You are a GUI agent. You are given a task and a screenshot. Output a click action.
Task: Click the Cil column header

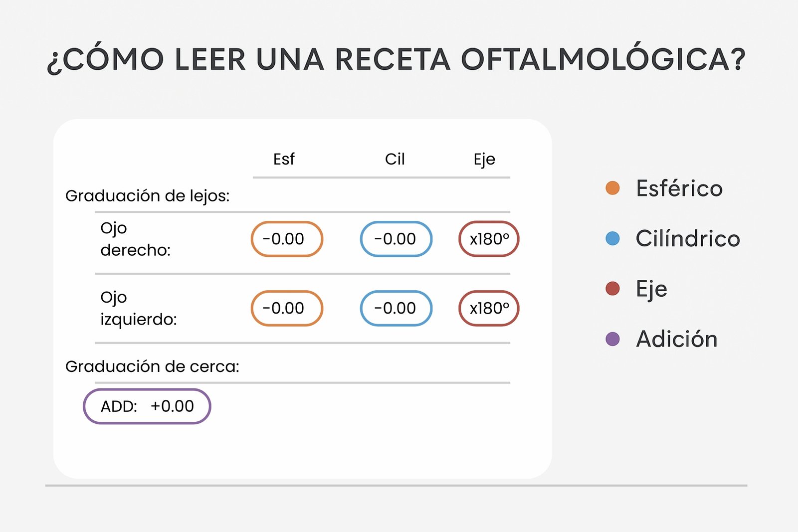pos(395,159)
